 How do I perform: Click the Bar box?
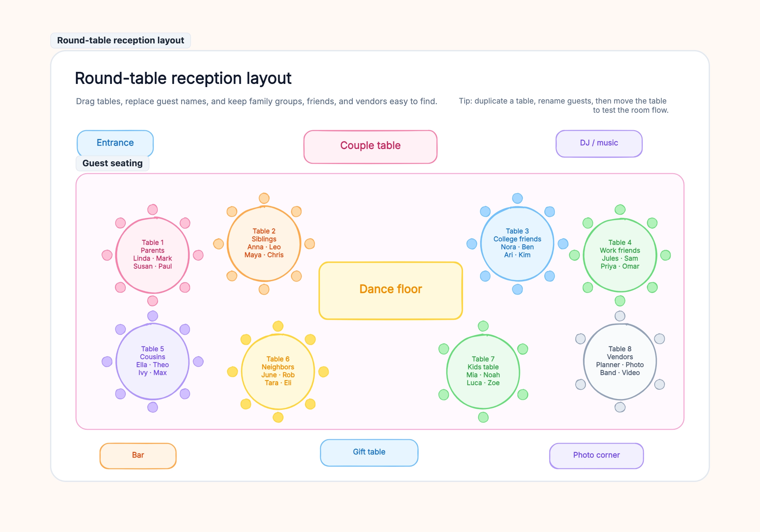(138, 456)
